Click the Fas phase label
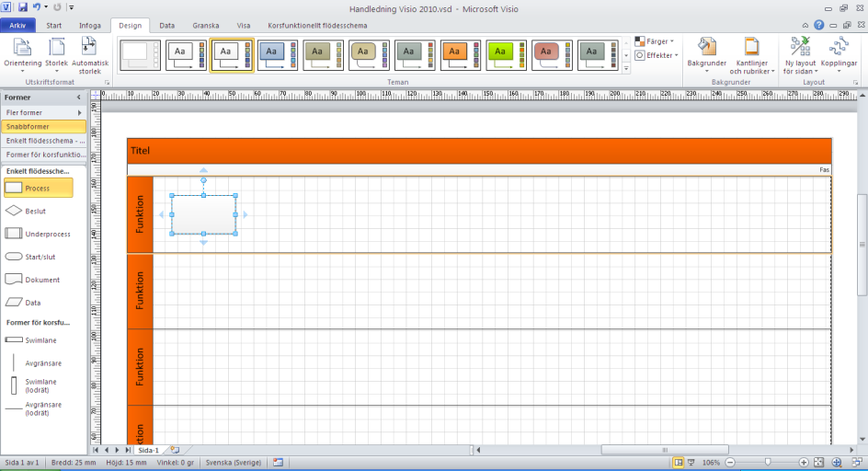This screenshot has height=471, width=868. click(x=824, y=169)
